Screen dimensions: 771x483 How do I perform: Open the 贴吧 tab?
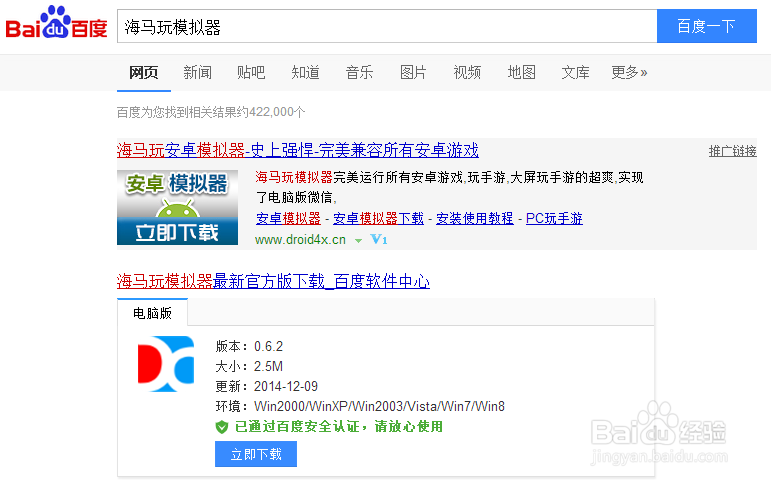click(251, 73)
